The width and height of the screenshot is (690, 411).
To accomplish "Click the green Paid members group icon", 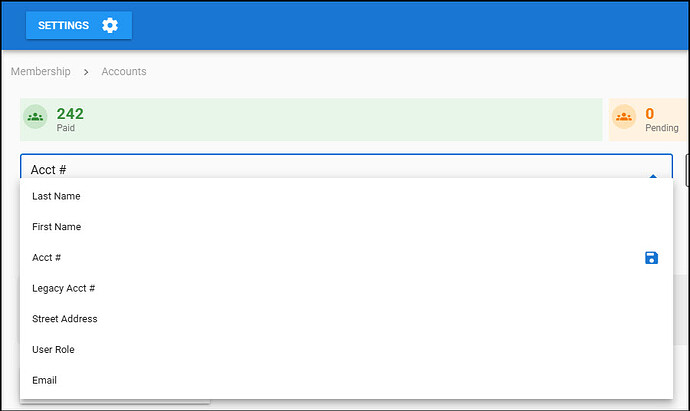I will pos(36,117).
